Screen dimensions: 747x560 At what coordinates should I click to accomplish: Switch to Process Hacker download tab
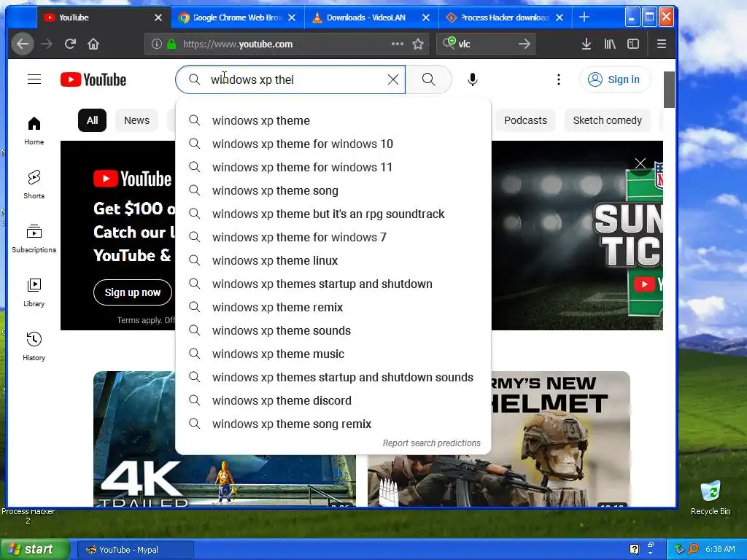click(x=504, y=17)
